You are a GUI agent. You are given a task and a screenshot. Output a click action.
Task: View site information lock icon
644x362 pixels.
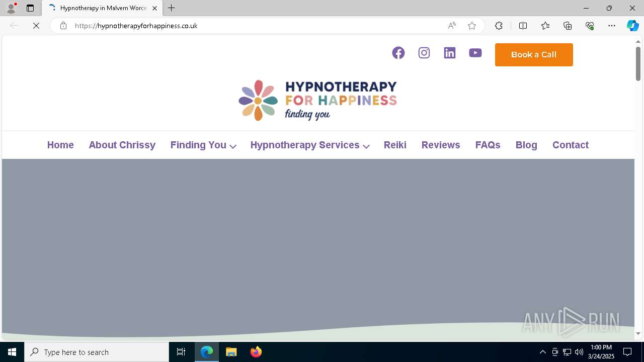63,26
